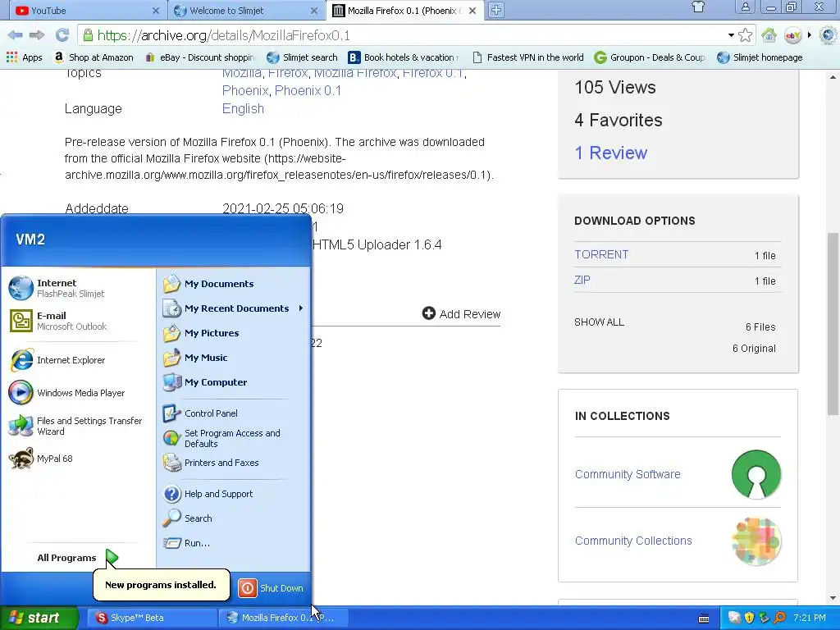840x630 pixels.
Task: Click the Shut Down button
Action: coord(271,588)
